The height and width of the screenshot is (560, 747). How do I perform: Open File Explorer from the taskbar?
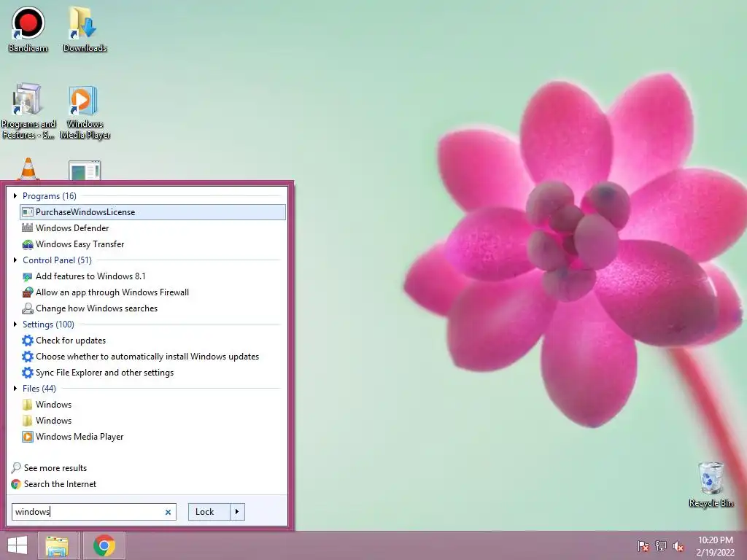click(x=57, y=545)
